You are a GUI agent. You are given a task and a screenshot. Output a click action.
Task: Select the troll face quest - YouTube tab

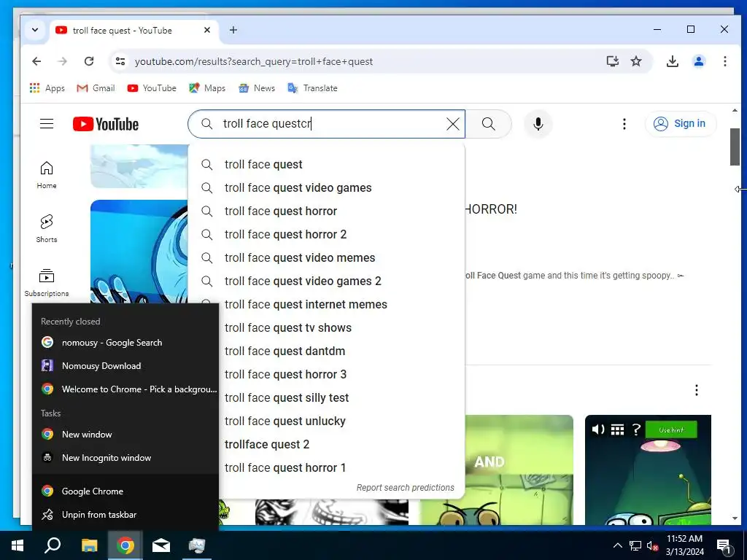click(133, 30)
